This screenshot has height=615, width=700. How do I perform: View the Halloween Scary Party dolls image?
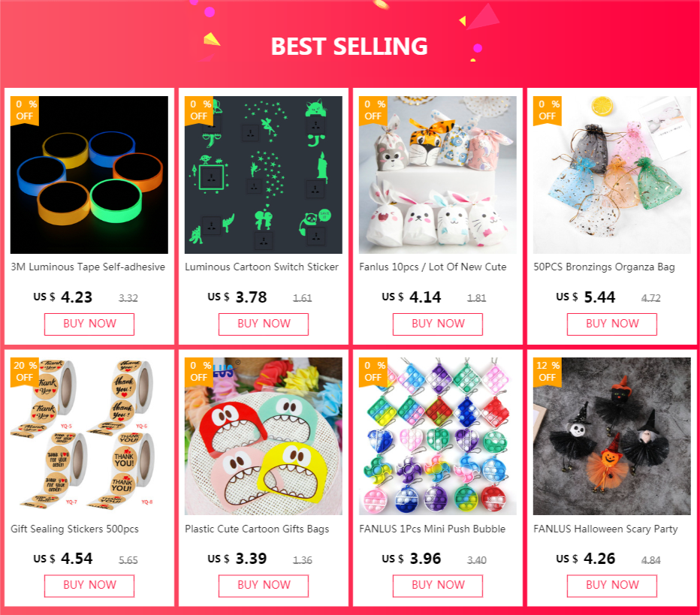click(612, 436)
